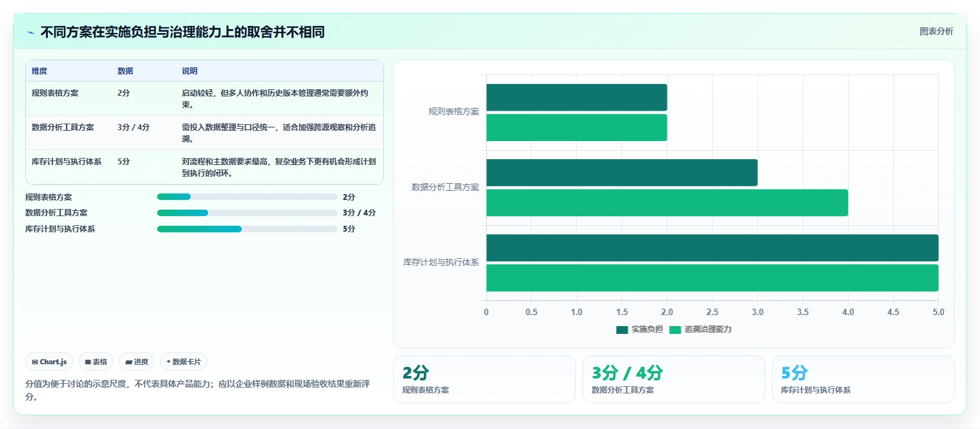Screen dimensions: 980x429
Task: Click the 说明 column header
Action: pyautogui.click(x=189, y=71)
